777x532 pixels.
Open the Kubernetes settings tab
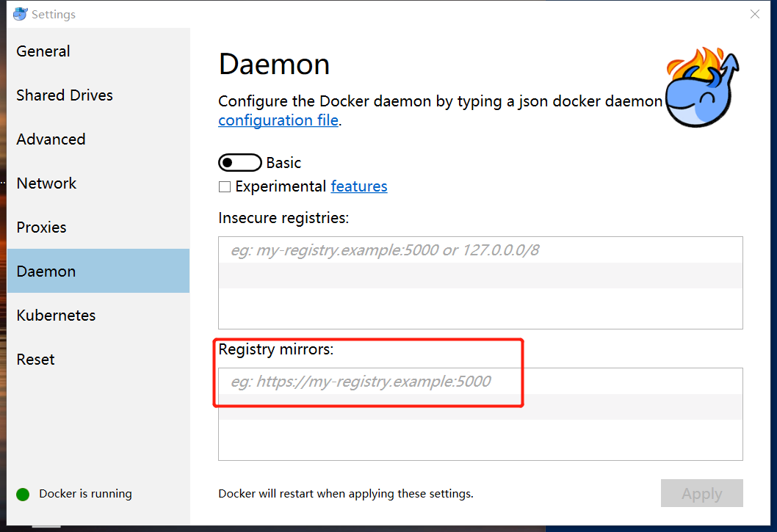point(56,316)
